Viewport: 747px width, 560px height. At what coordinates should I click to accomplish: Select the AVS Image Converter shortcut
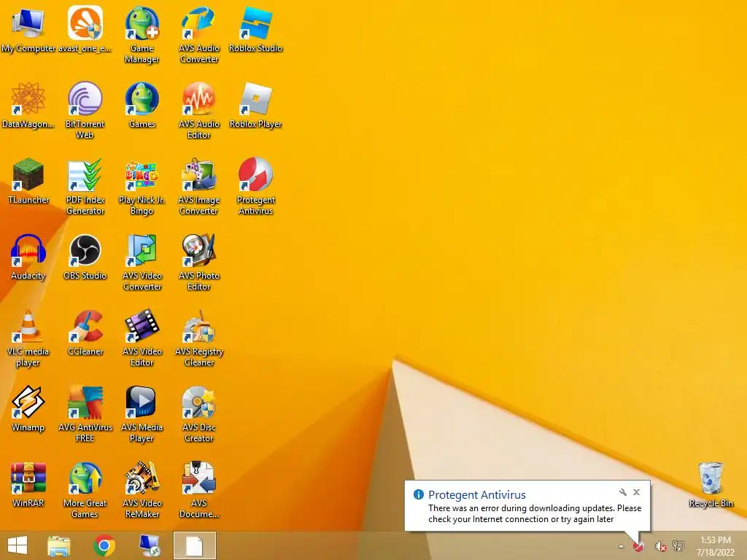[x=198, y=187]
